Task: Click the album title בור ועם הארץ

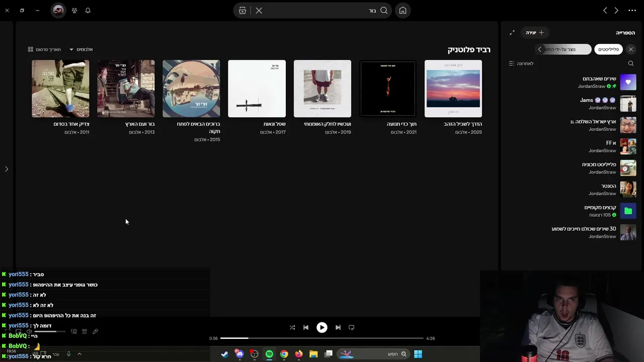Action: coord(140,124)
